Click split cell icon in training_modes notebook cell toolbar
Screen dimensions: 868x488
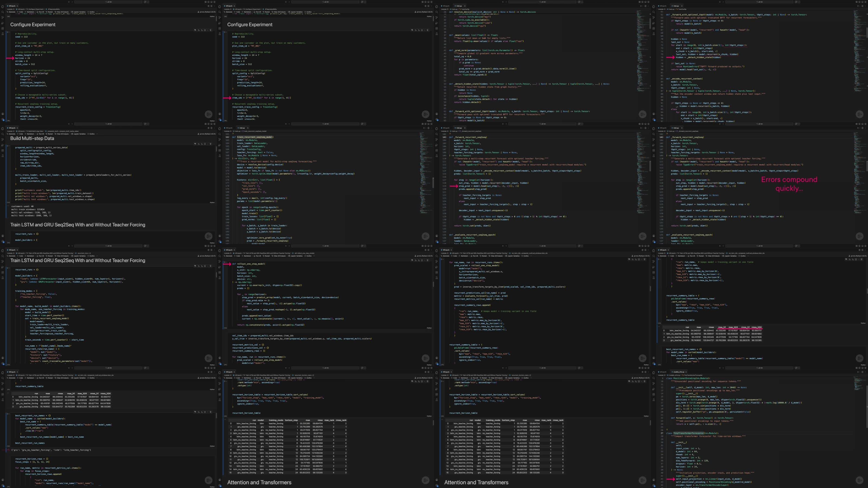coord(205,266)
